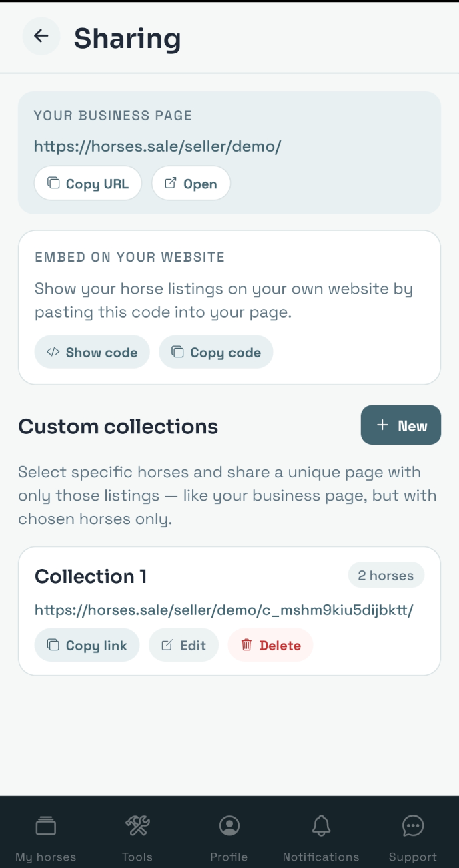Viewport: 459px width, 868px height.
Task: Go back using the arrow icon
Action: tap(41, 36)
